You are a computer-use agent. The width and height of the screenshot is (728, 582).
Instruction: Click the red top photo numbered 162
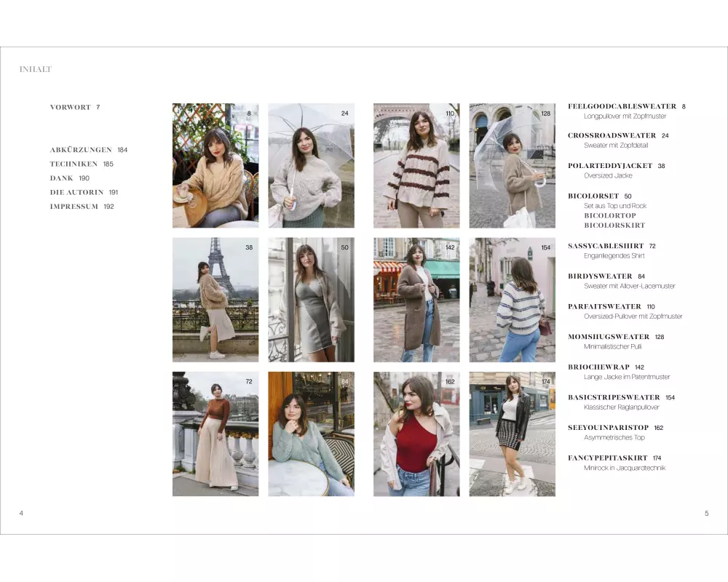pos(416,434)
